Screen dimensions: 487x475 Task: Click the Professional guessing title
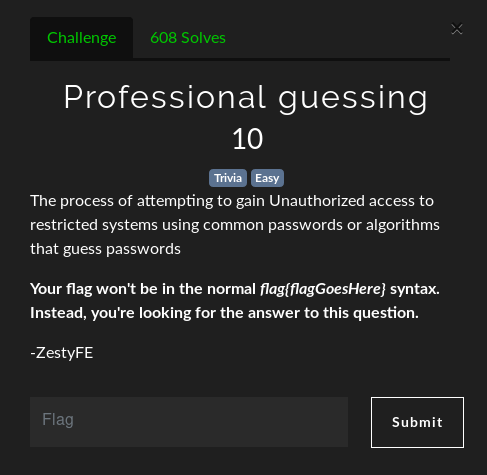[x=246, y=97]
